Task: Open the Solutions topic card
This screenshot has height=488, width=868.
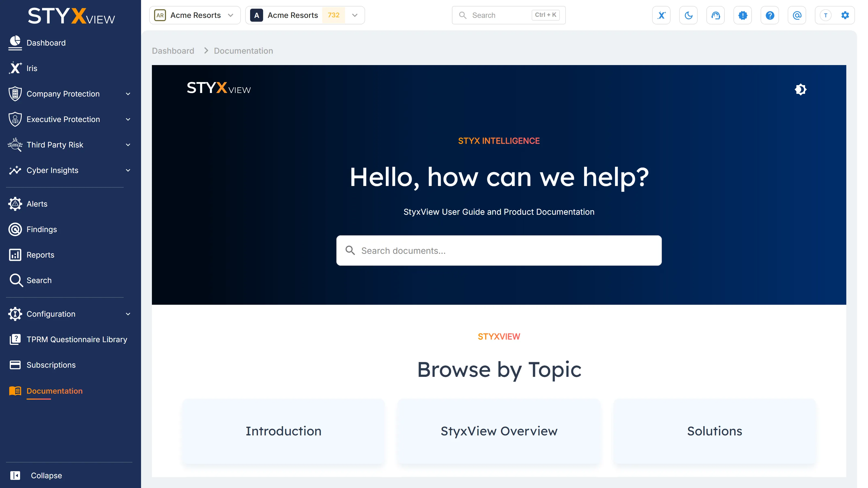Action: pos(715,431)
